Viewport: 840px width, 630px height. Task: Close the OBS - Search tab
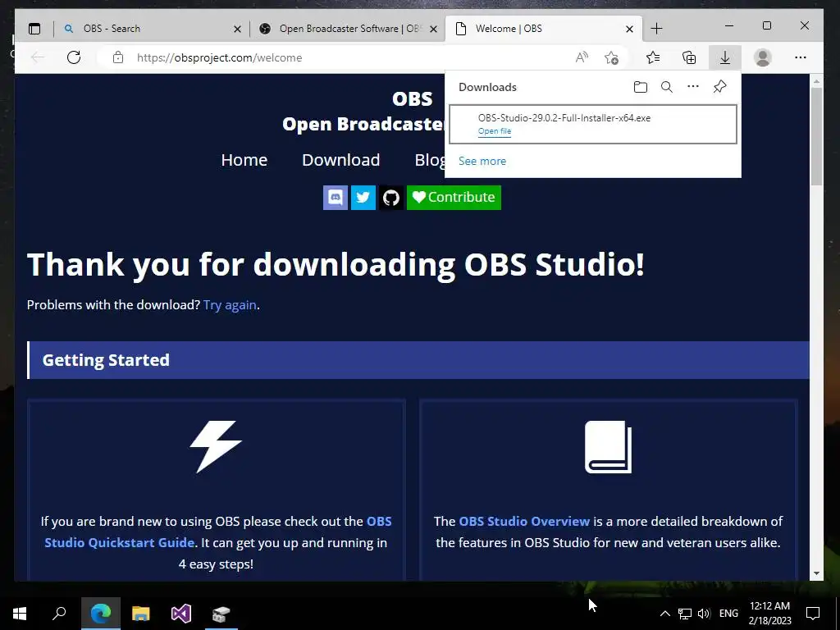pos(237,29)
